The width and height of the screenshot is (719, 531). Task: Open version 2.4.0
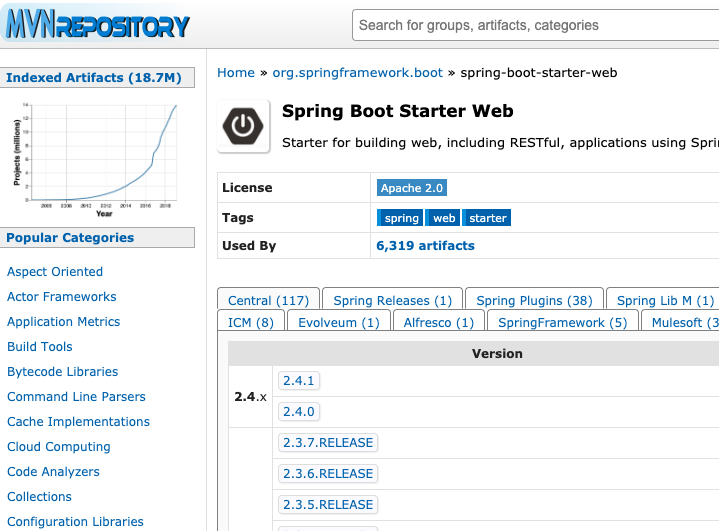pos(299,411)
